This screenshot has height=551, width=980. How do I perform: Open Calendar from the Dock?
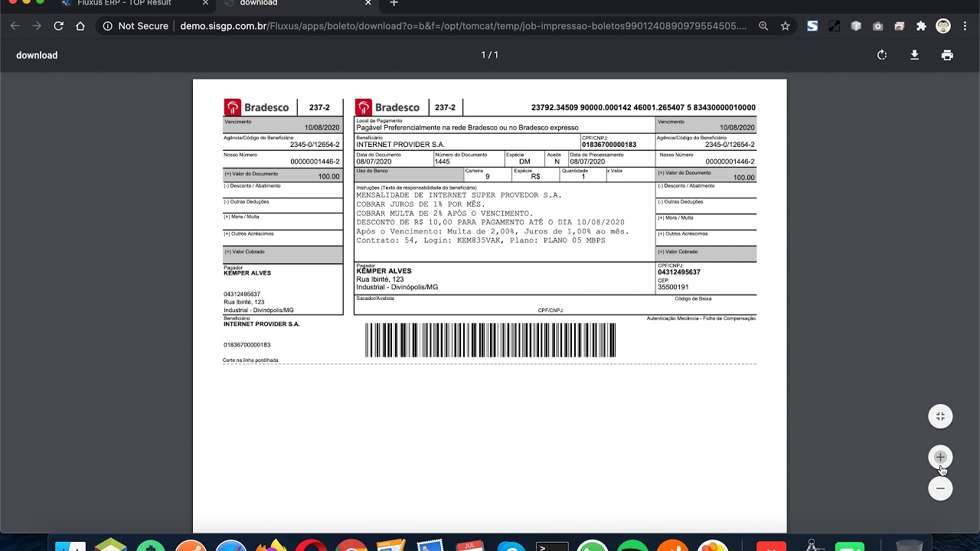(x=468, y=546)
